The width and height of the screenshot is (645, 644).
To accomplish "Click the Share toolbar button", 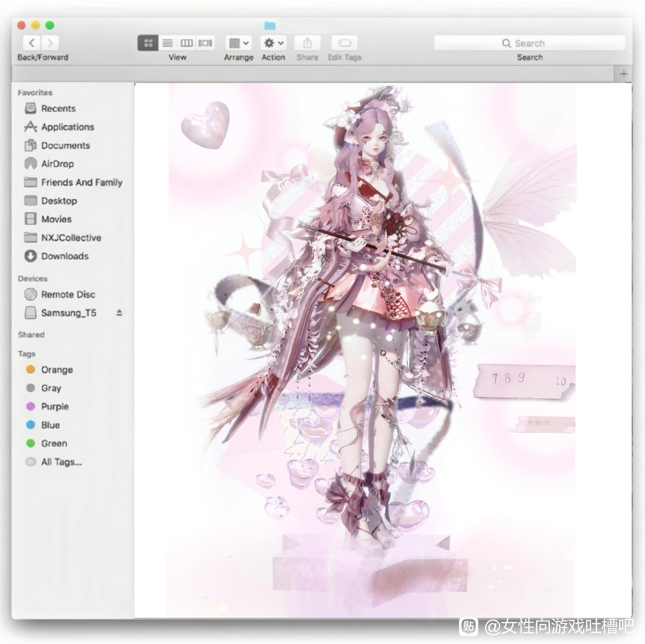I will (x=307, y=43).
